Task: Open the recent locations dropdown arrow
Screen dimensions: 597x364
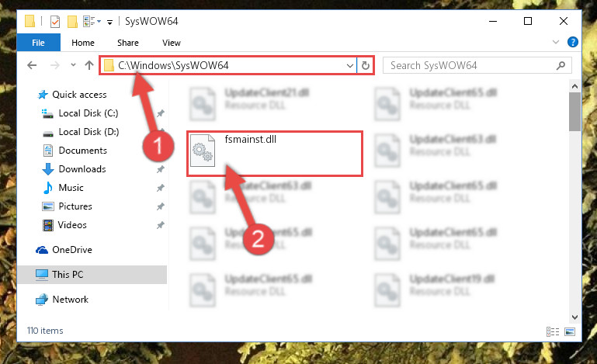Action: 73,65
